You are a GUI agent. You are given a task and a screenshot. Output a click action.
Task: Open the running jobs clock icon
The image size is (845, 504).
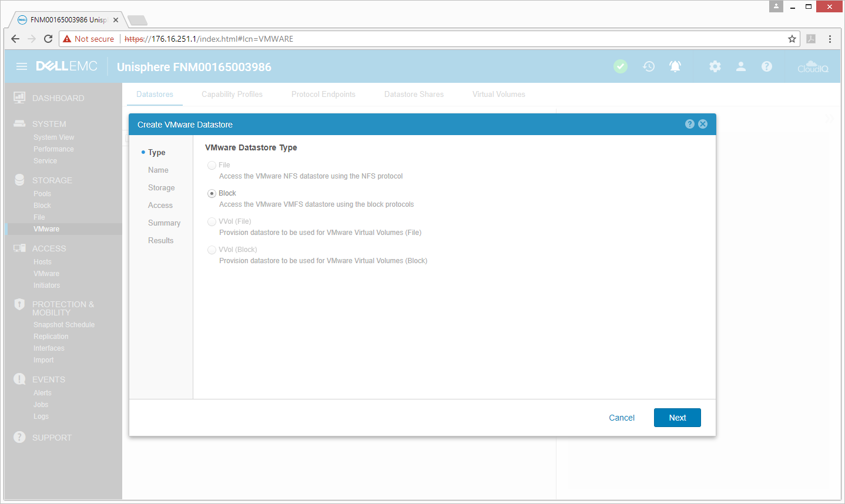[x=649, y=66]
